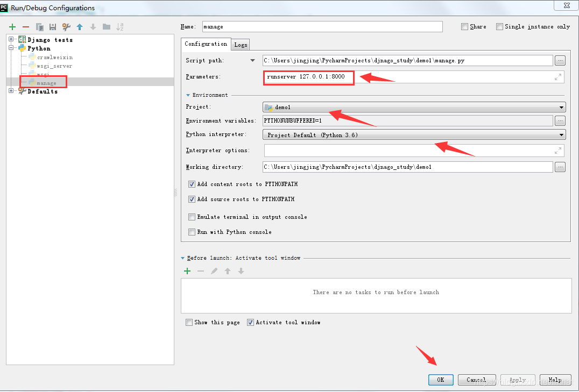Open the Project dropdown showing demo1
579x392 pixels.
414,108
